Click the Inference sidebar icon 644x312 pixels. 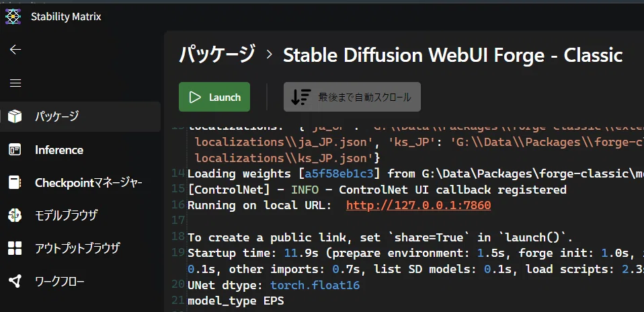pos(15,150)
